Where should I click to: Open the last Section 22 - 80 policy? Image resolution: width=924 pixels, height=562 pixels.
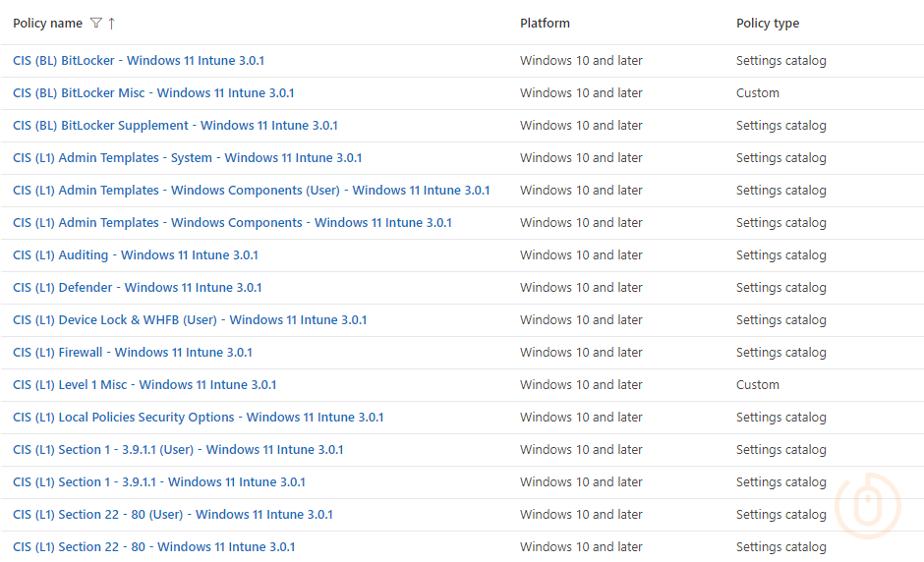[x=153, y=547]
